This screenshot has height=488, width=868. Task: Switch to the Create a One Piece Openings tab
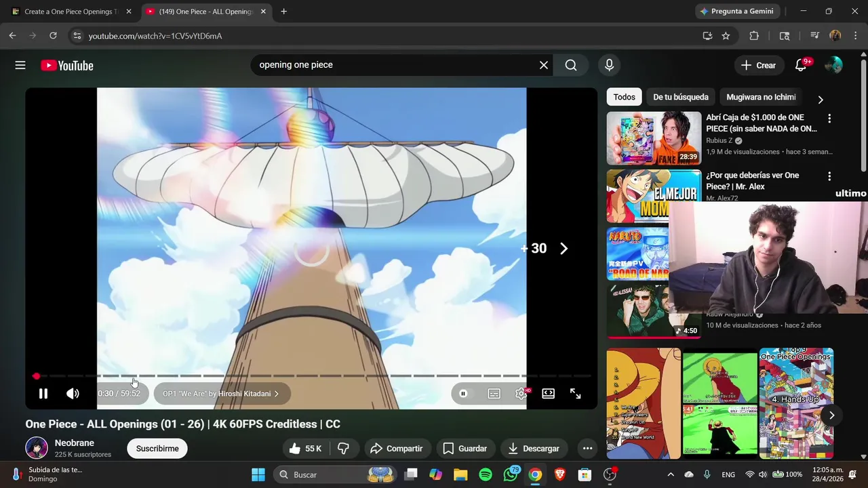click(x=71, y=12)
